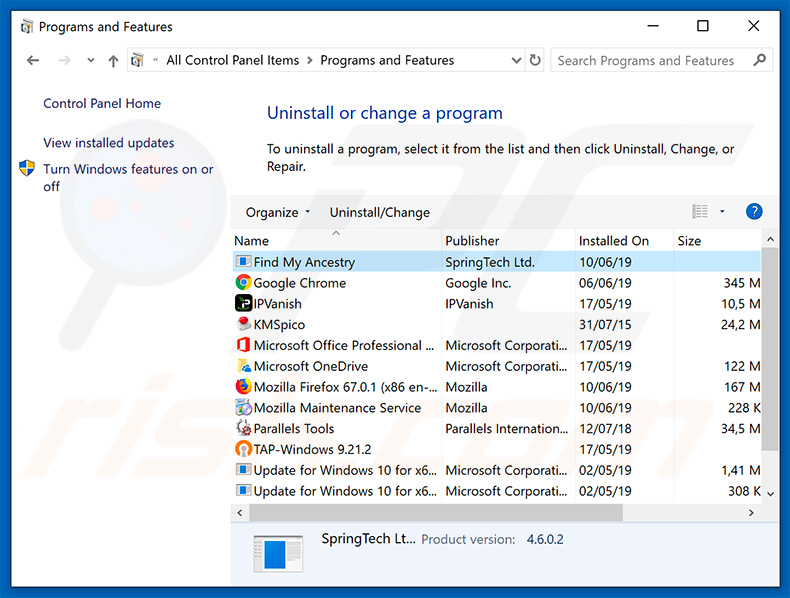Click the Search Programs and Features field
The height and width of the screenshot is (598, 790).
(x=650, y=60)
